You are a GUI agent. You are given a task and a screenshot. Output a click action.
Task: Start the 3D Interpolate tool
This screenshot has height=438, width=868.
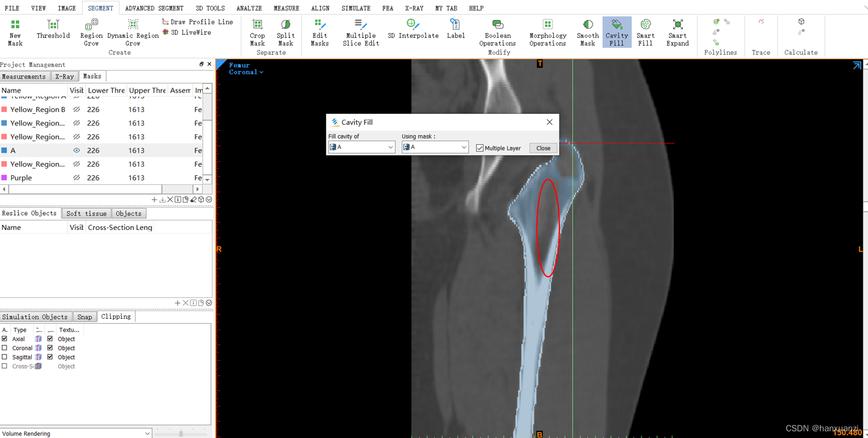(x=413, y=29)
